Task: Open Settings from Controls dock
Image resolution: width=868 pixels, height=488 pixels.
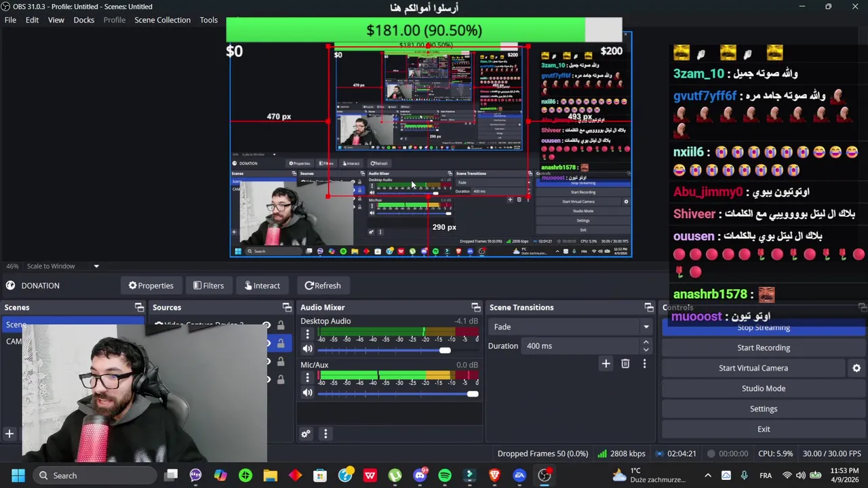Action: pyautogui.click(x=764, y=409)
